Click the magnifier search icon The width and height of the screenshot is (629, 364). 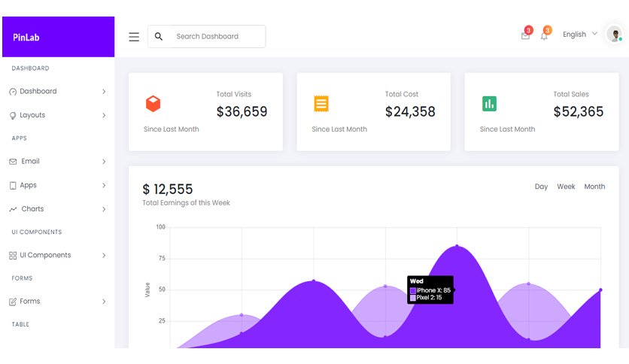159,37
